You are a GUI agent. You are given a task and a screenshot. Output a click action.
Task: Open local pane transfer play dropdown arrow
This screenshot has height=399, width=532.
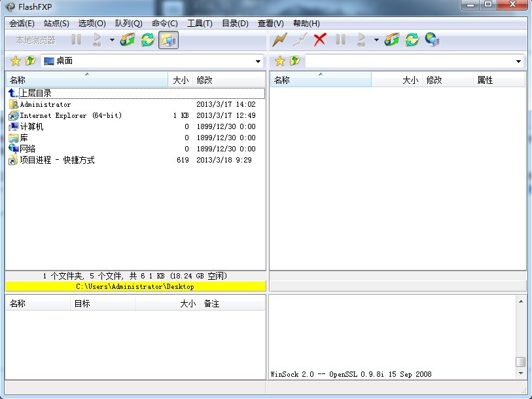pos(112,40)
